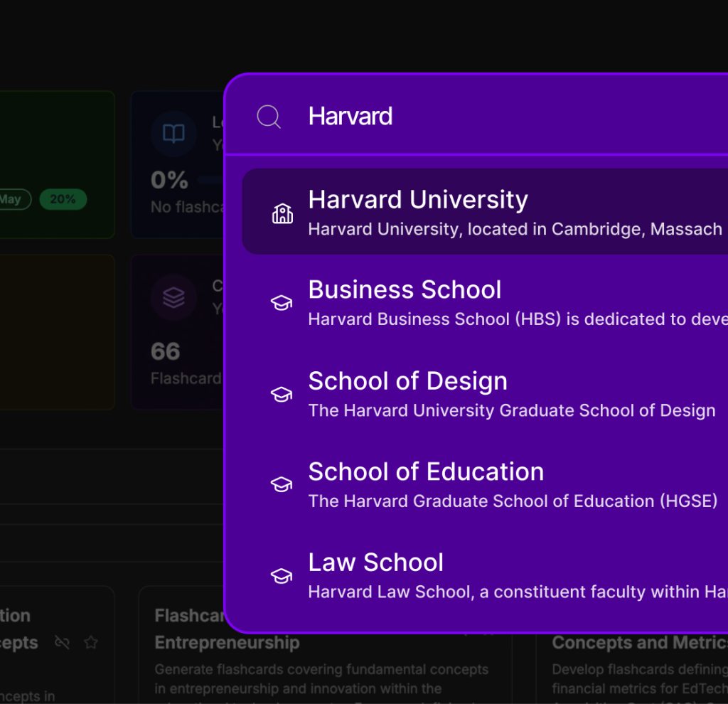
Task: Click 'The Harvard University Graduate School of Design' text
Action: [x=512, y=410]
